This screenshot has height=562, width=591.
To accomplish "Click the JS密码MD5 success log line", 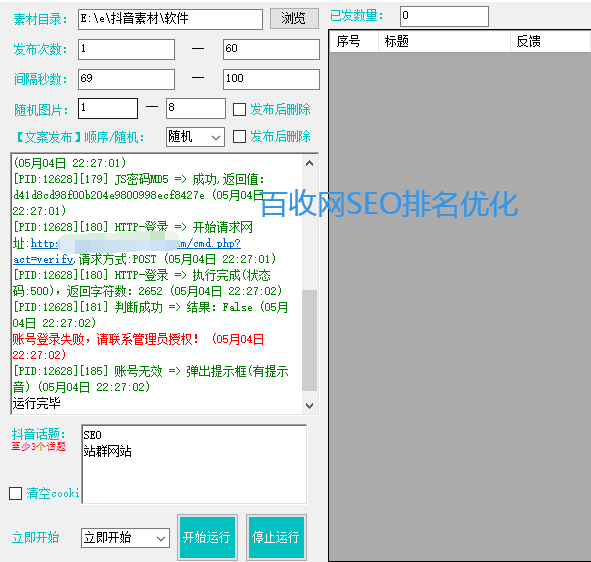I will pyautogui.click(x=139, y=195).
